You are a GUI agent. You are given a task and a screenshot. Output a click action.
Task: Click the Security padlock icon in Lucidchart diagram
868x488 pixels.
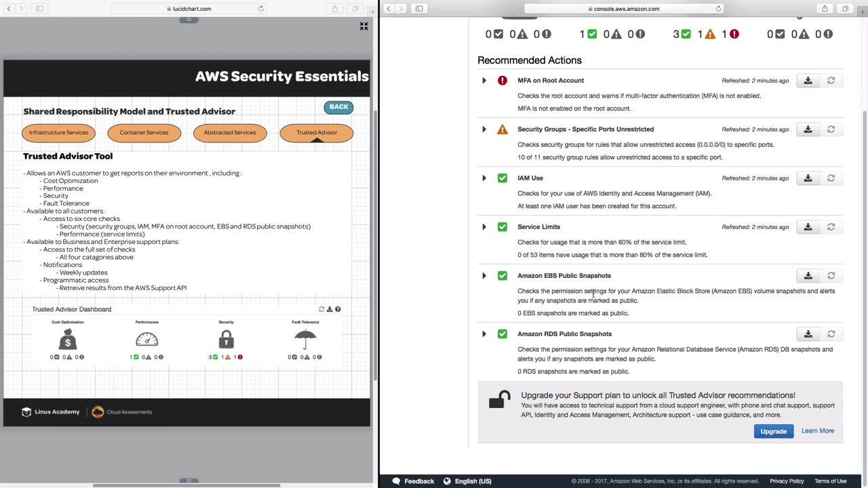point(226,339)
